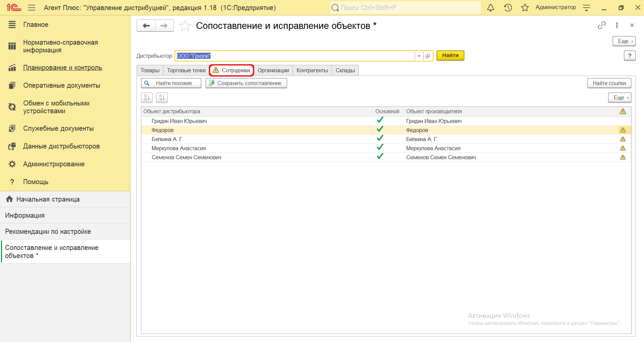This screenshot has width=644, height=342.
Task: Click warning column header triangle icon
Action: pos(623,112)
